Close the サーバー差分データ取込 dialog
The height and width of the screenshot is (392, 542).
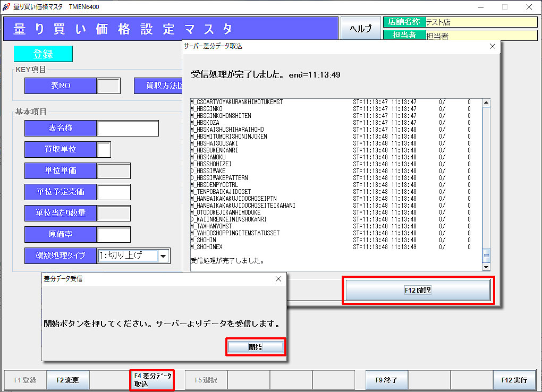(x=493, y=46)
